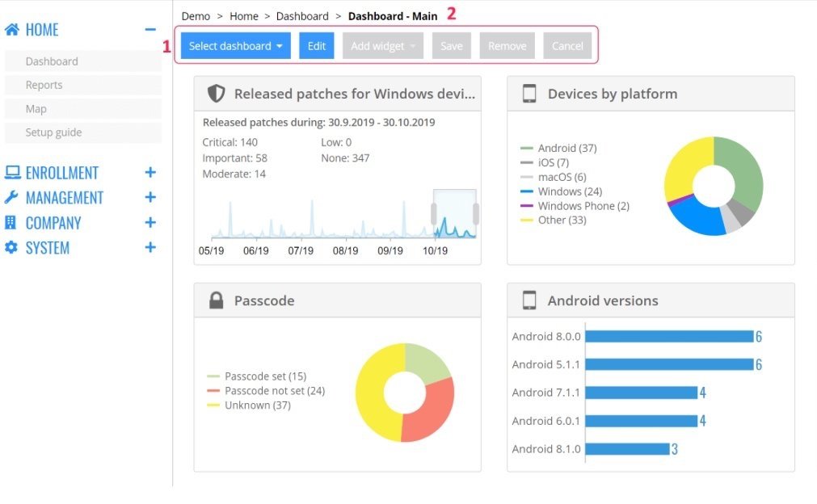The width and height of the screenshot is (817, 504).
Task: Open Reports in the sidebar
Action: click(83, 85)
